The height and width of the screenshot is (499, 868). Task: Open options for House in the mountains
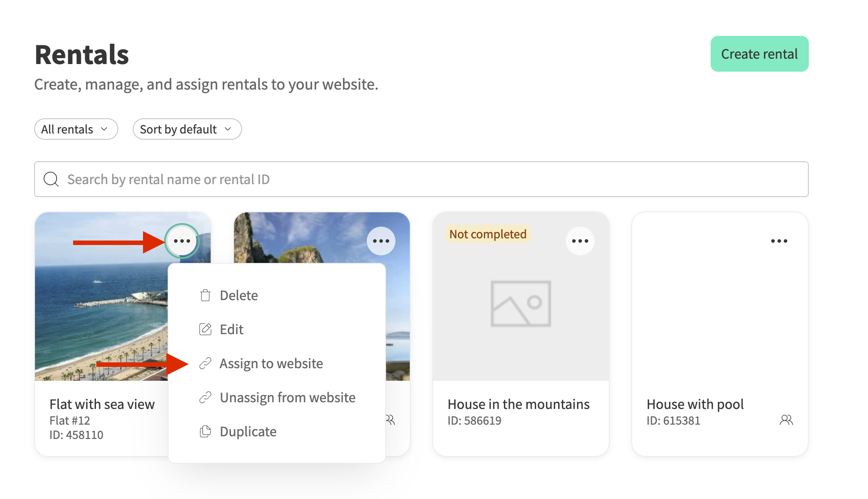coord(580,241)
